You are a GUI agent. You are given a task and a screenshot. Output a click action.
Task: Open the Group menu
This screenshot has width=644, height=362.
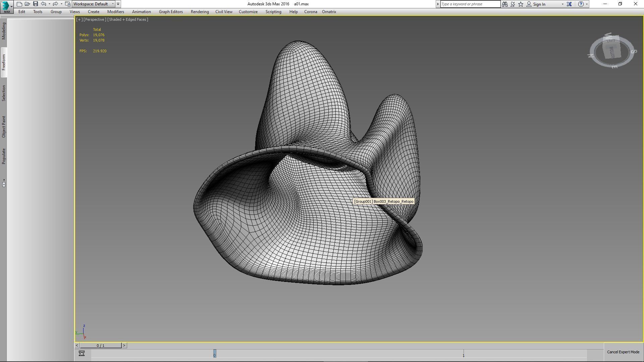click(56, 12)
